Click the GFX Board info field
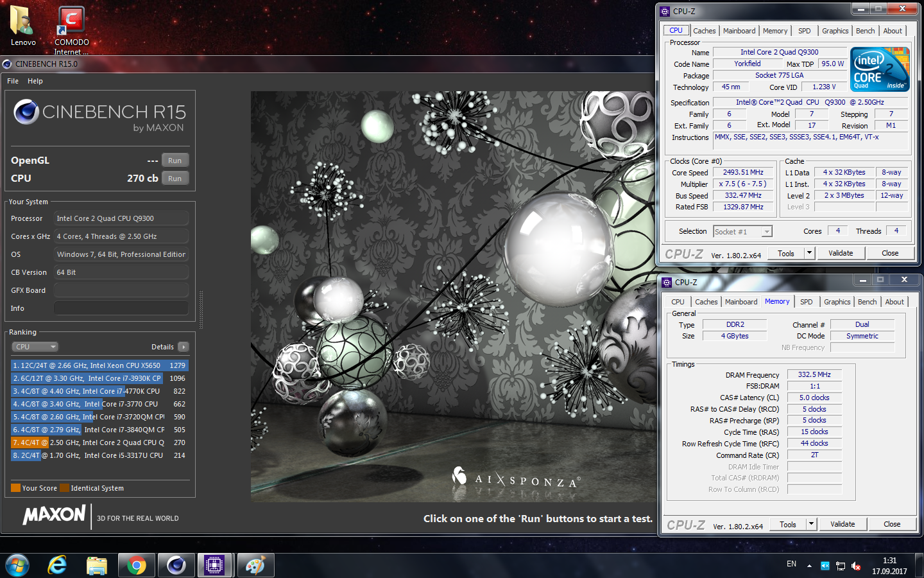 coord(121,290)
